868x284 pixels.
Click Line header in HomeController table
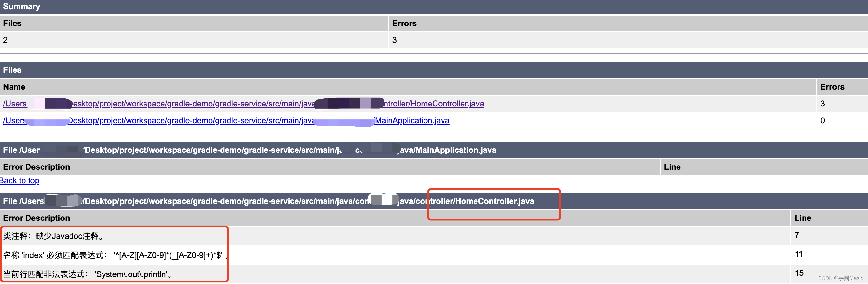tap(830, 218)
